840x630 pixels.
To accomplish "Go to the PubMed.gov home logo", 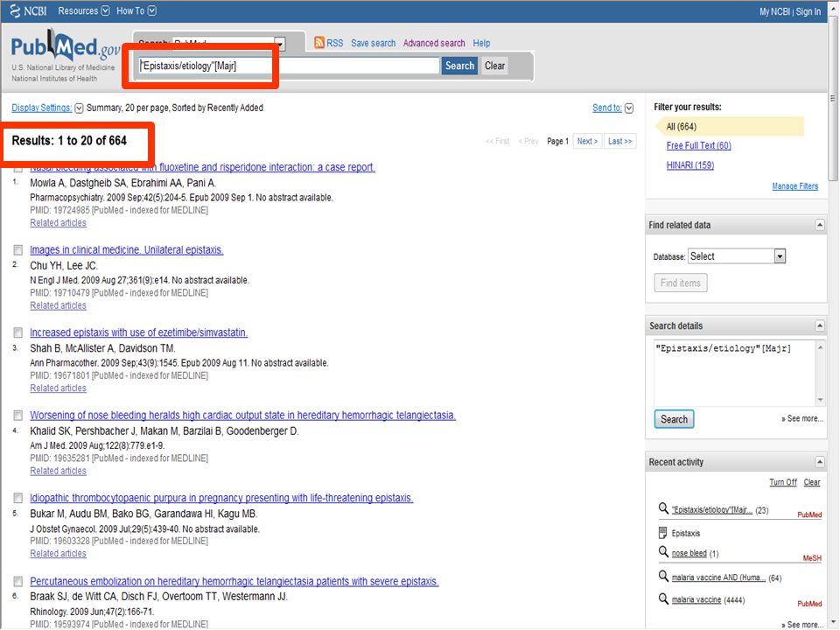I will tap(66, 46).
